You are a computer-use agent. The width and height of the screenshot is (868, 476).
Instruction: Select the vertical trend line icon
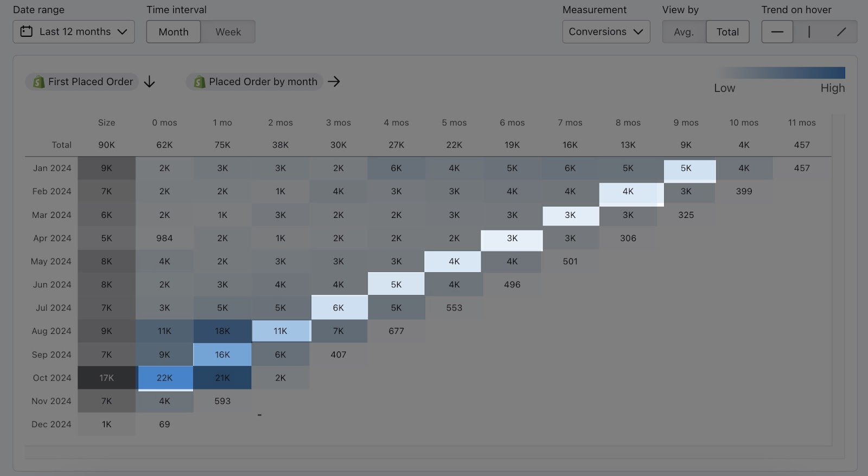pyautogui.click(x=809, y=32)
